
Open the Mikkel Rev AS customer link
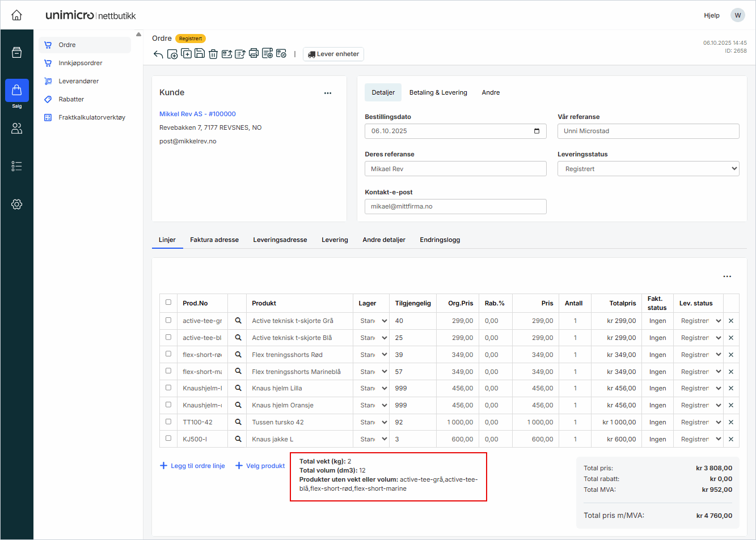click(x=197, y=114)
